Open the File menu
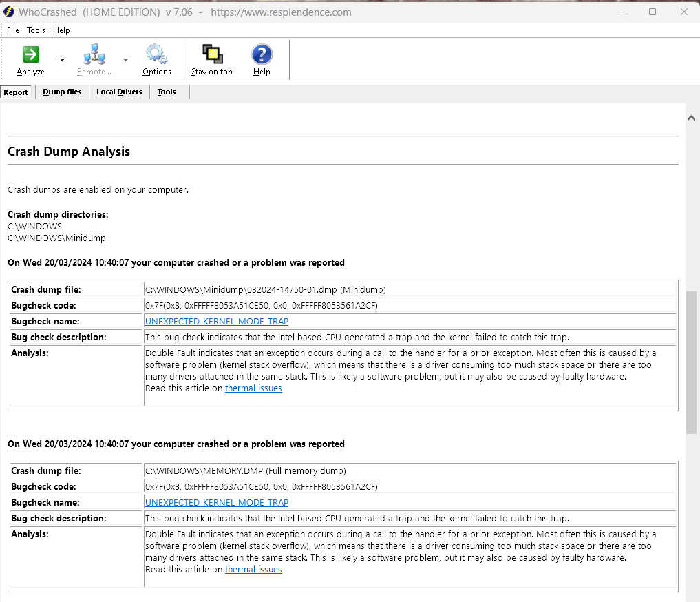Screen dimensions: 700x602 point(13,30)
